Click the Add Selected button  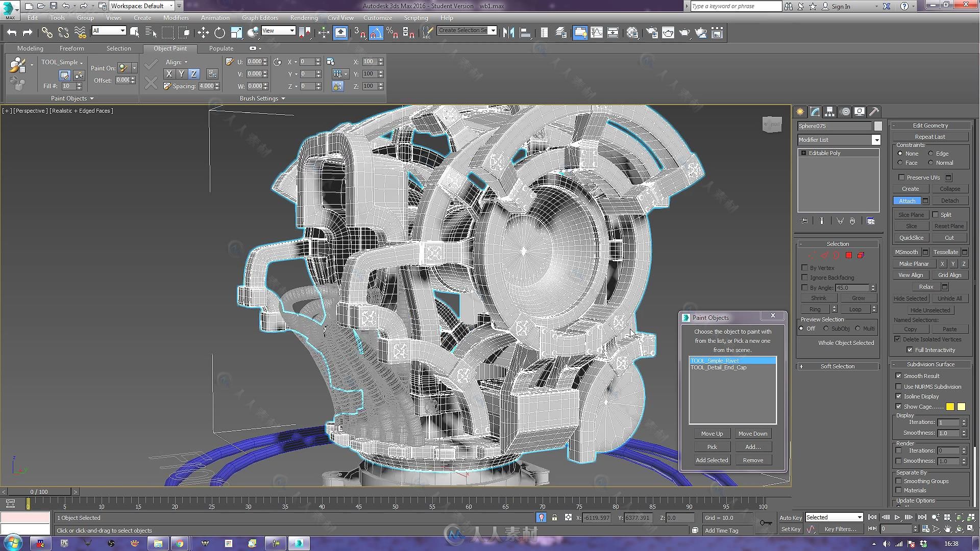click(x=712, y=460)
